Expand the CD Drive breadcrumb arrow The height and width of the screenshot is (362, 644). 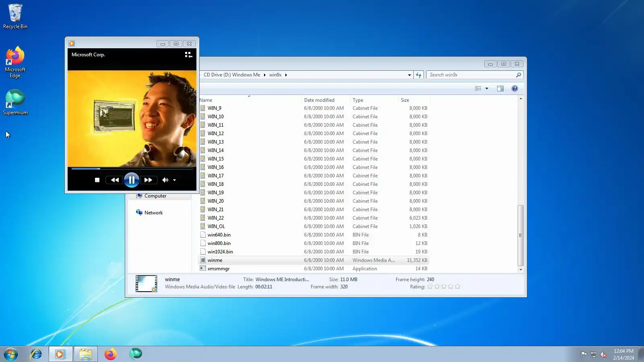pos(265,75)
